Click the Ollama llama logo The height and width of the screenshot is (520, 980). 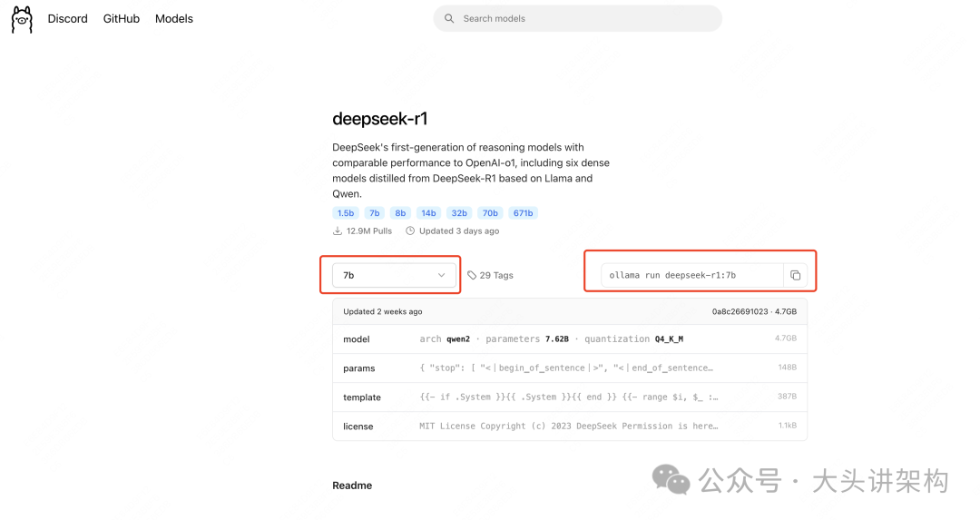[22, 19]
